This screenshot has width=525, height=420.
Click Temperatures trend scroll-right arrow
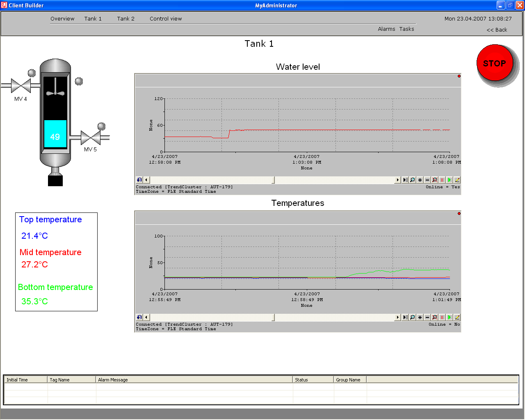click(397, 317)
